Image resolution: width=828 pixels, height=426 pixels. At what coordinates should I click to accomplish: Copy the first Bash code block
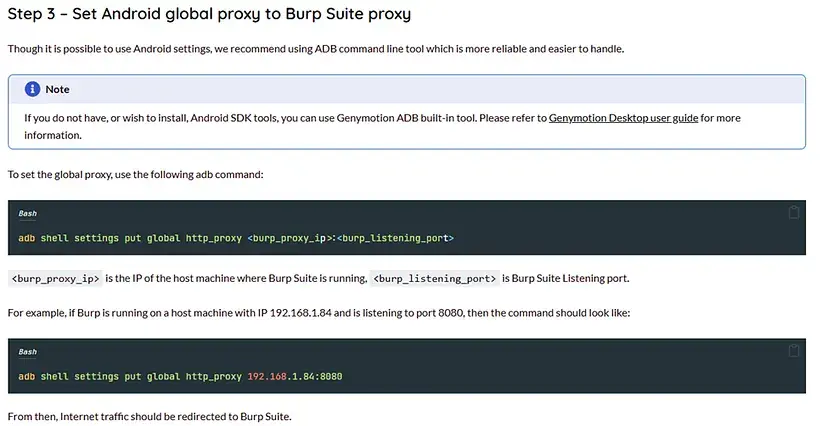pyautogui.click(x=794, y=212)
